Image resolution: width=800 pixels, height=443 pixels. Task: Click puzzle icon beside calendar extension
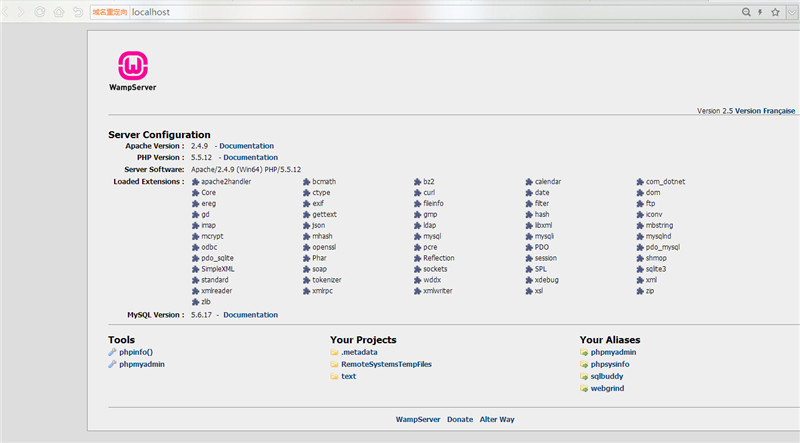click(x=529, y=182)
